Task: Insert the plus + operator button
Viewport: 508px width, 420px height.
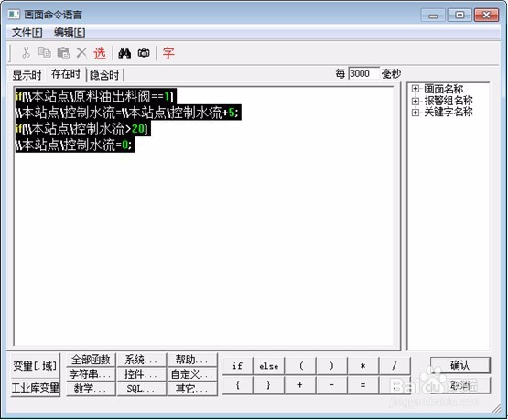Action: 300,385
